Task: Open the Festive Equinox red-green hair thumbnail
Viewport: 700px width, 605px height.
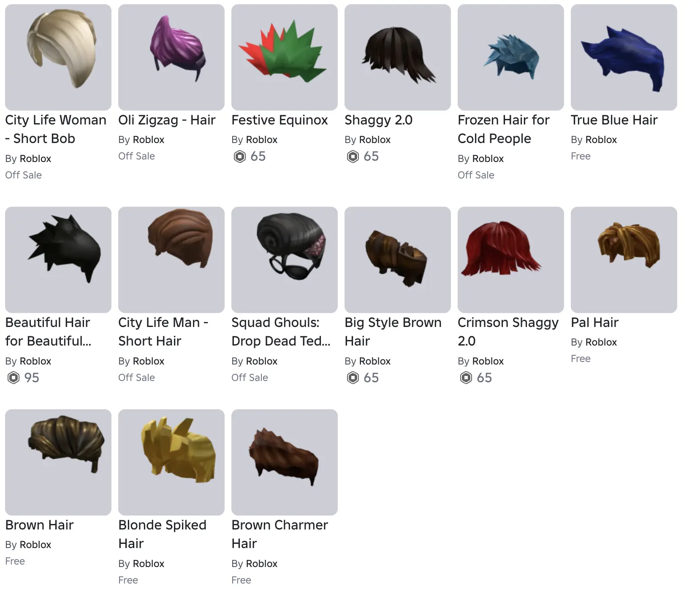Action: 285,57
